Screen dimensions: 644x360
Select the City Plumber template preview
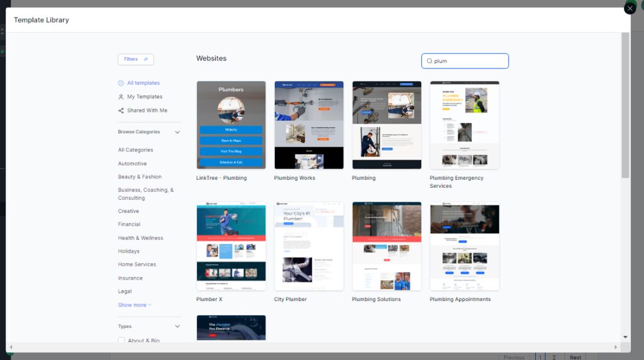309,246
